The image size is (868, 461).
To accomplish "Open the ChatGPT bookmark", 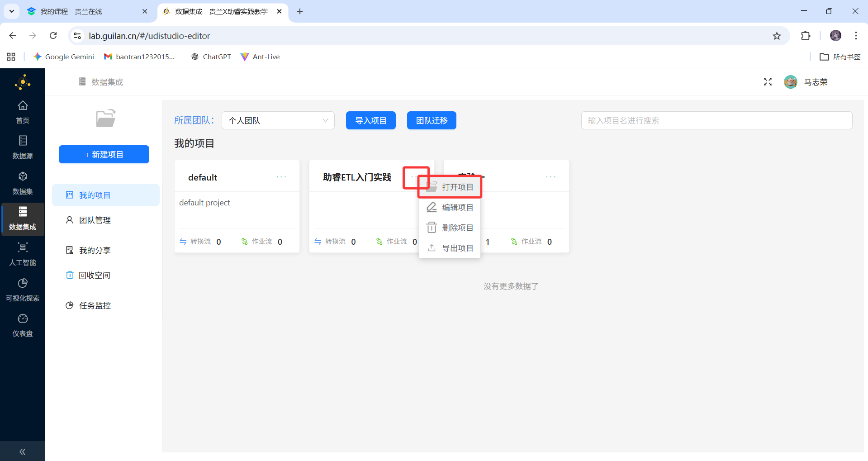I will [x=211, y=57].
